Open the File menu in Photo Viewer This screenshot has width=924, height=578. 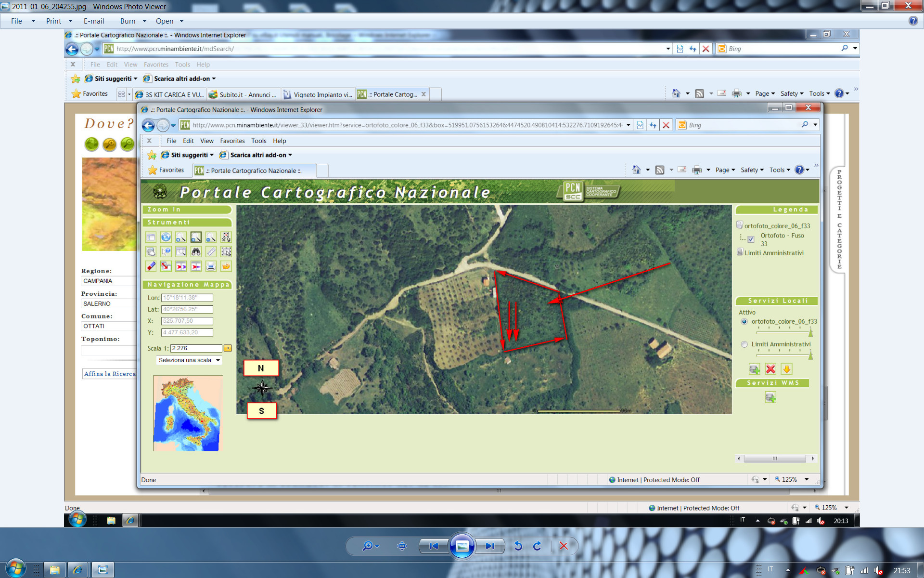[x=17, y=21]
